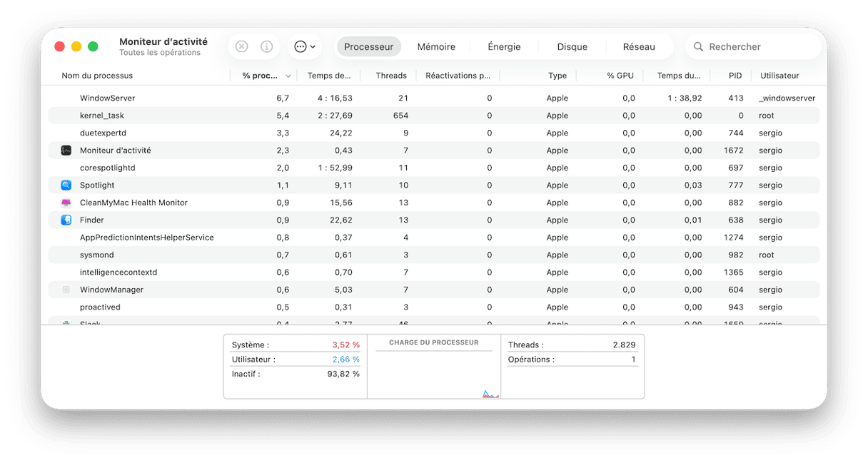Click the Opérations count value

point(633,360)
